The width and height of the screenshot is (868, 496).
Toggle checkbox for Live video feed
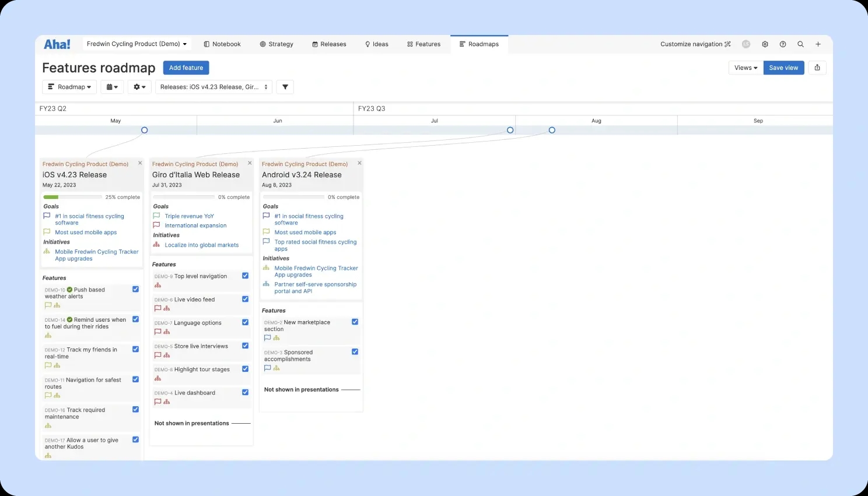click(245, 299)
